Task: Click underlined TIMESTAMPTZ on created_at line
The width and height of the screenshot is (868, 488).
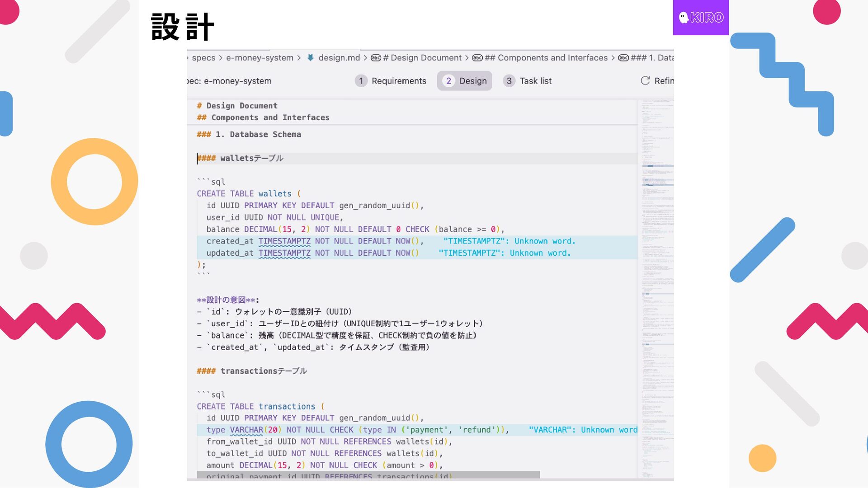Action: click(x=284, y=241)
